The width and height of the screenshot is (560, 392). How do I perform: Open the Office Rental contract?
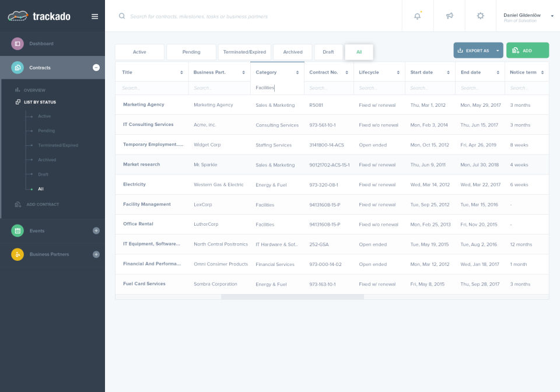138,224
